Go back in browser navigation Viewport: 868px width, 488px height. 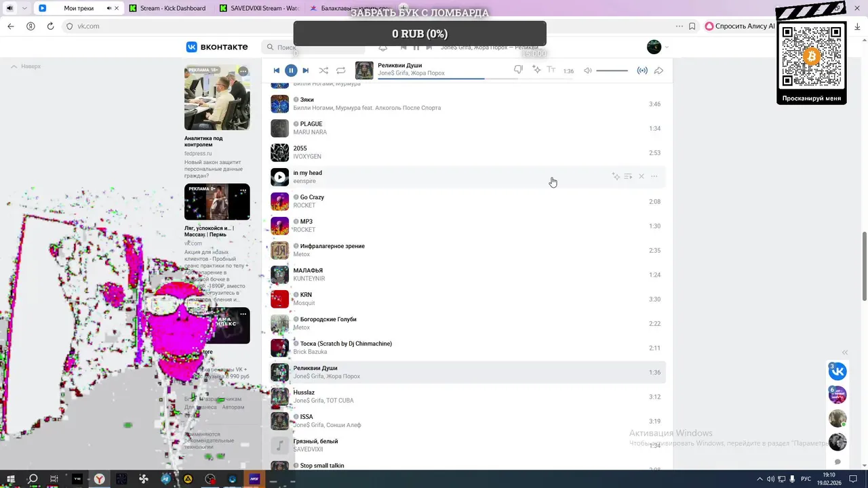[11, 26]
